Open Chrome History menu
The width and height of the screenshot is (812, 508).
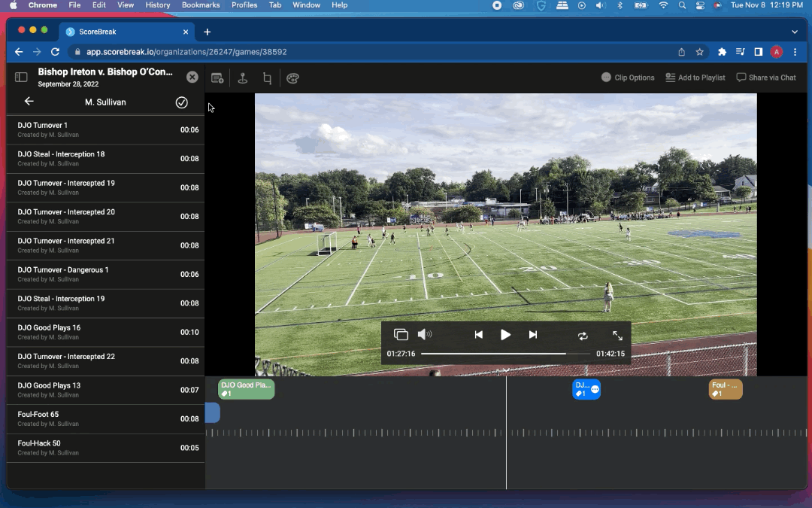tap(157, 5)
